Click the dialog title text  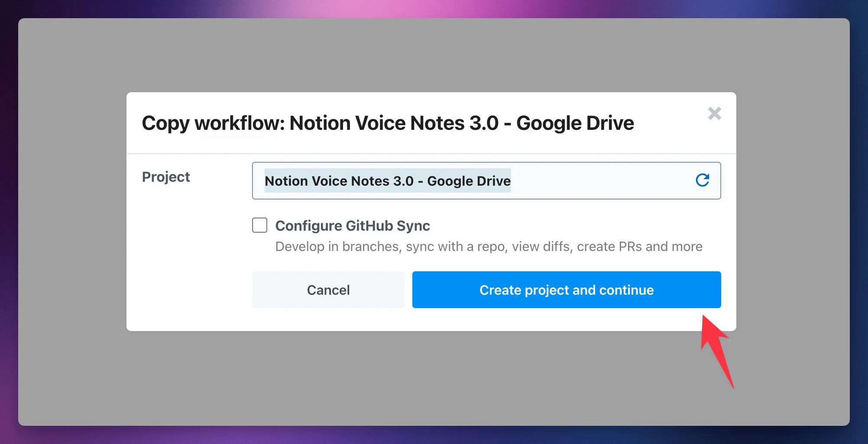[x=388, y=123]
